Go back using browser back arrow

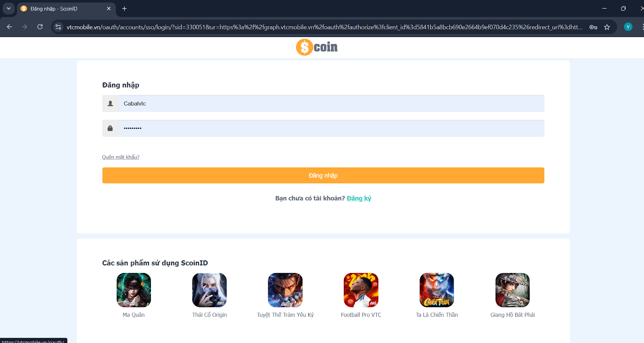10,27
